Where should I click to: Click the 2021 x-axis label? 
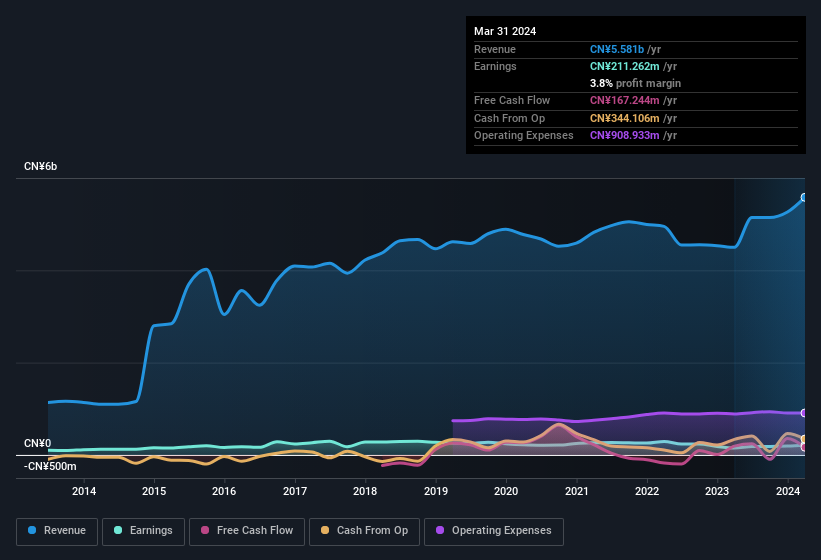click(x=576, y=491)
